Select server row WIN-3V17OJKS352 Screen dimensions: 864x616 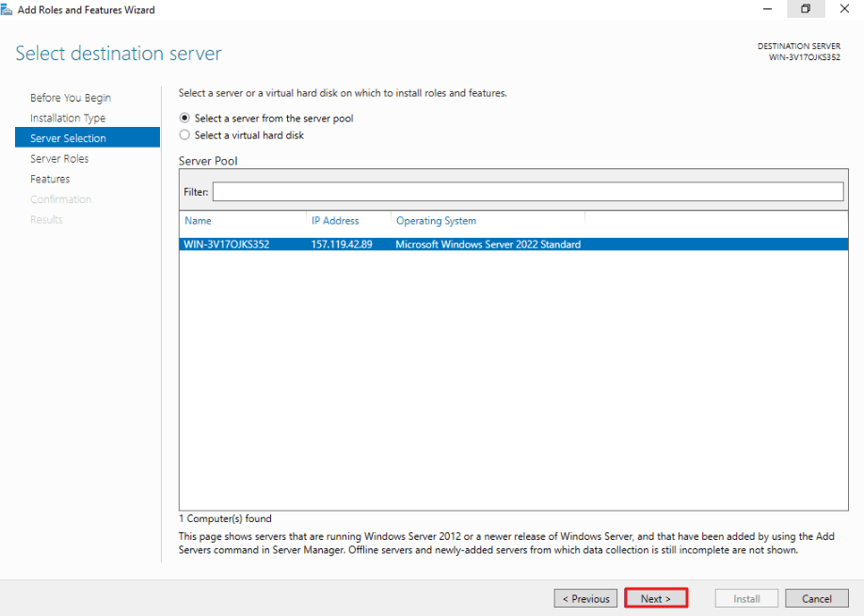pos(514,244)
